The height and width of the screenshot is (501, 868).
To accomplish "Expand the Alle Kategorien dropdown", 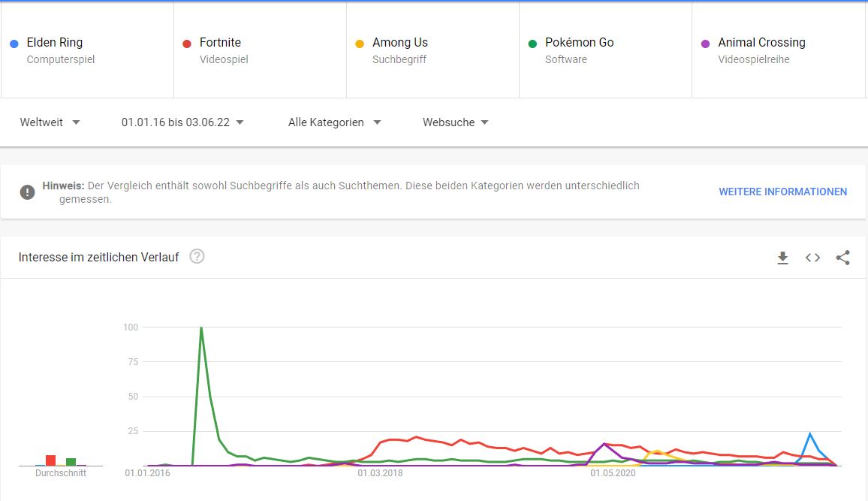I will coord(334,122).
